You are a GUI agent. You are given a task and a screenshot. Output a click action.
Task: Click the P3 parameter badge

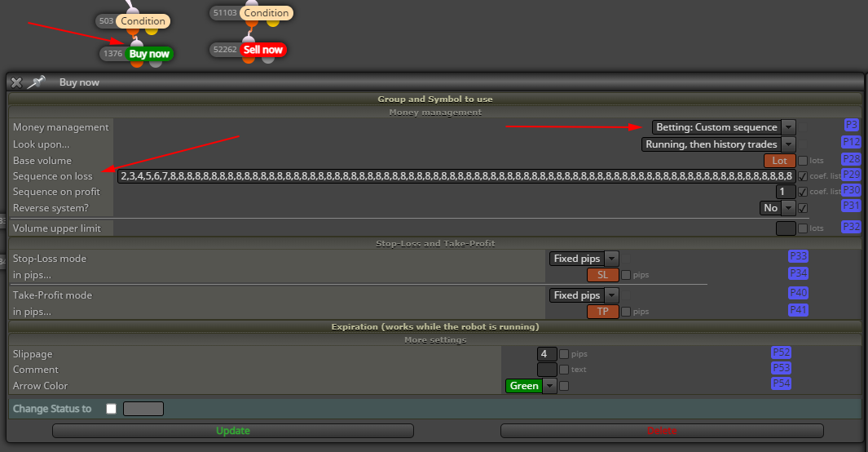852,125
